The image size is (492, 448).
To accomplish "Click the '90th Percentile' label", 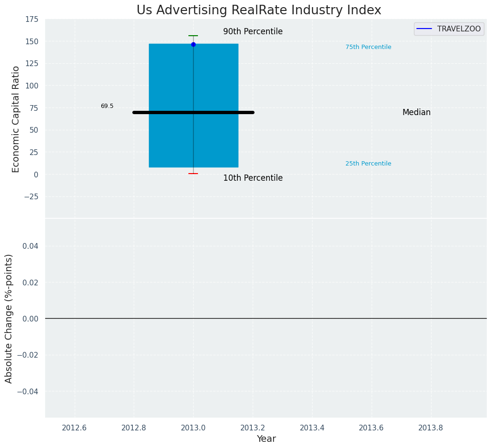I will point(253,31).
